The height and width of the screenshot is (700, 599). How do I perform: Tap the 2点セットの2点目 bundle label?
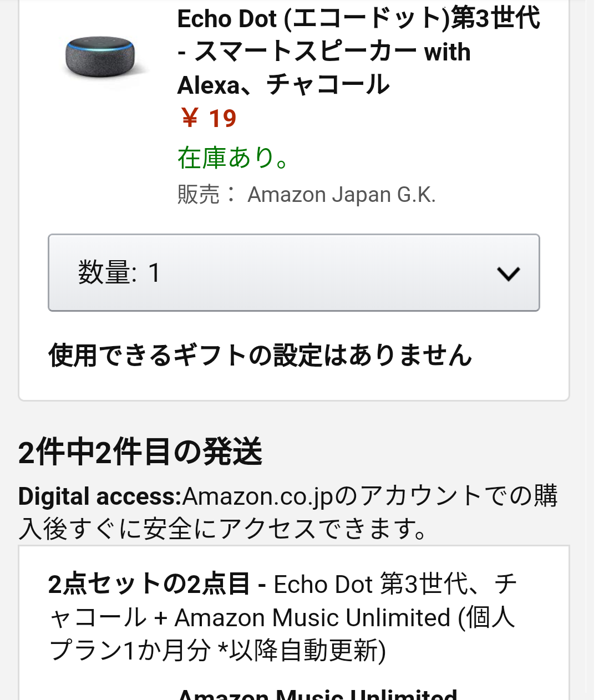click(x=149, y=584)
